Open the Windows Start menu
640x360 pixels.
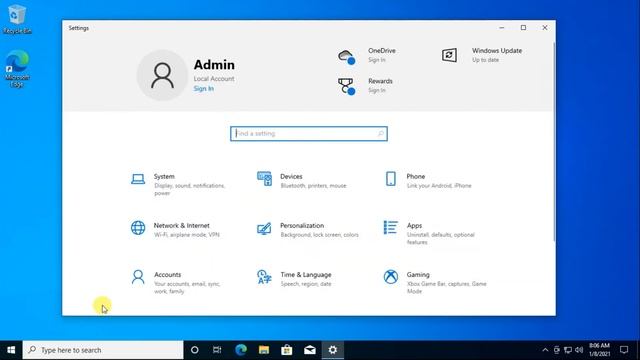(x=11, y=350)
